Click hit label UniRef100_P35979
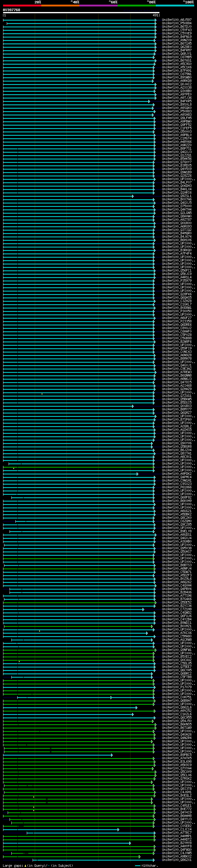The height and width of the screenshot is (868, 197). coord(177,281)
